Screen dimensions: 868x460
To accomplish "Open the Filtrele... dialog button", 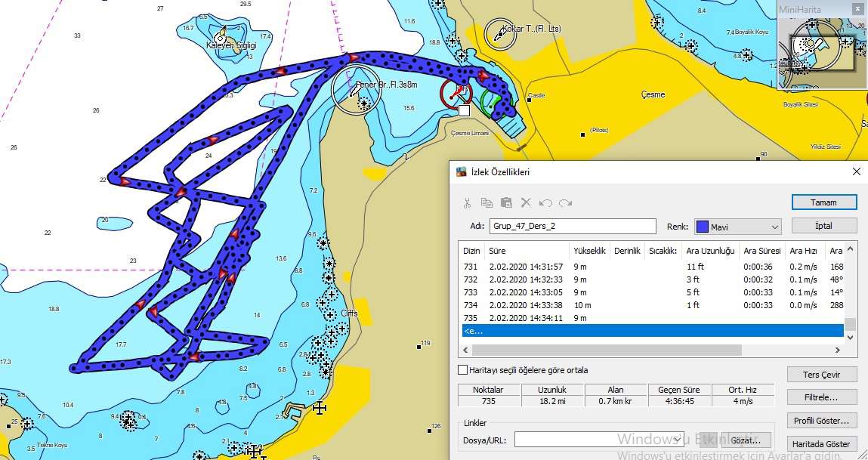I will pyautogui.click(x=821, y=397).
